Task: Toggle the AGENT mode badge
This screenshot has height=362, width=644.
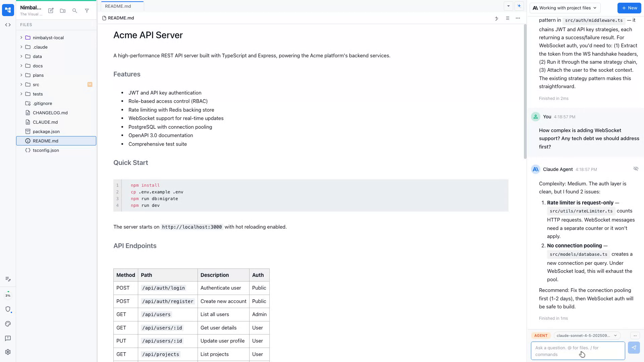Action: pyautogui.click(x=541, y=336)
